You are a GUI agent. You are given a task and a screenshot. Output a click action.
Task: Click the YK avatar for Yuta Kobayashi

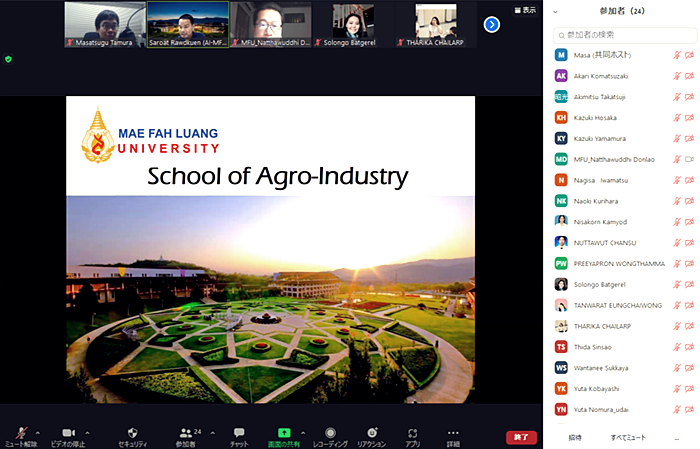[x=561, y=388]
